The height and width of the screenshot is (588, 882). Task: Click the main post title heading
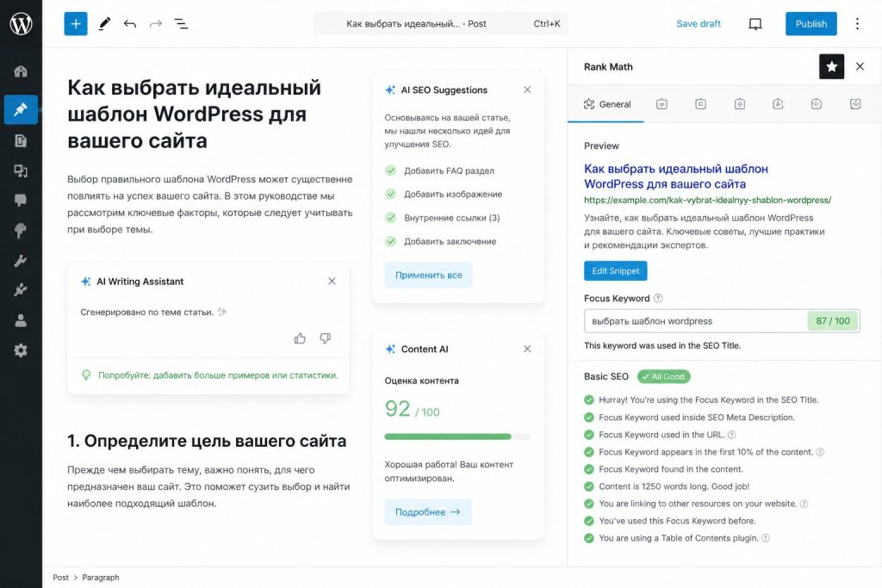coord(194,115)
